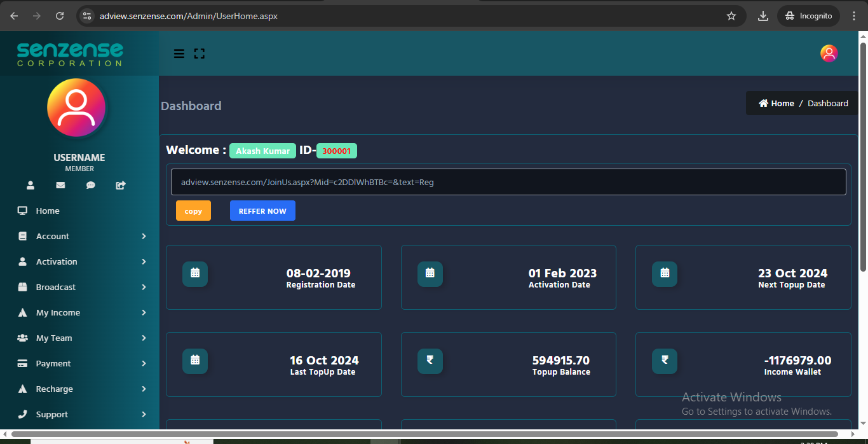Open the My Team sidebar menu

click(x=79, y=338)
